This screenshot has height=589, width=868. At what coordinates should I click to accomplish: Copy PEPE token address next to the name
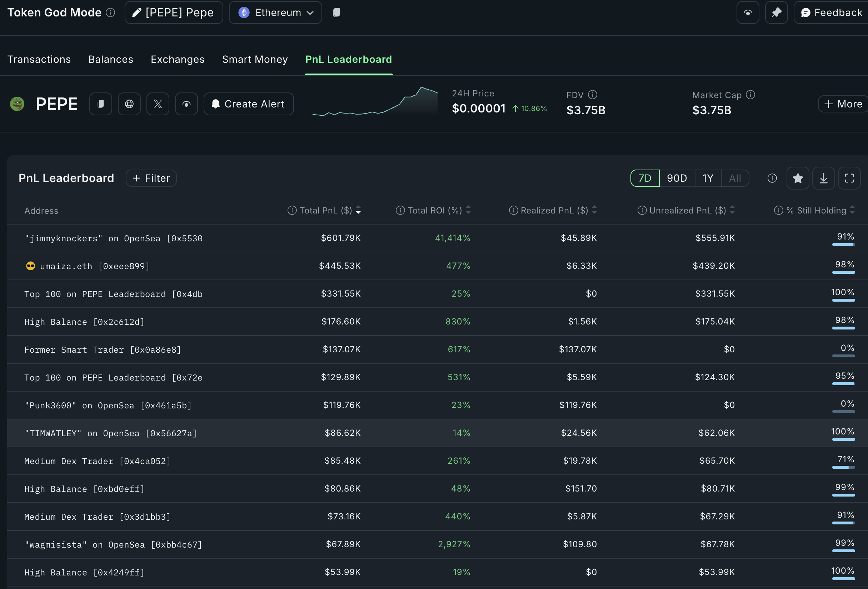pyautogui.click(x=100, y=104)
